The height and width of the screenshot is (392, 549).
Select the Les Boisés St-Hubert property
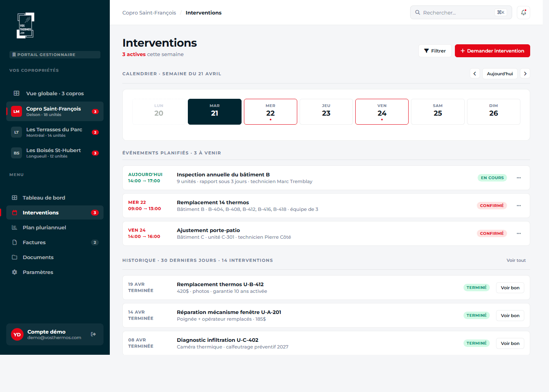55,153
